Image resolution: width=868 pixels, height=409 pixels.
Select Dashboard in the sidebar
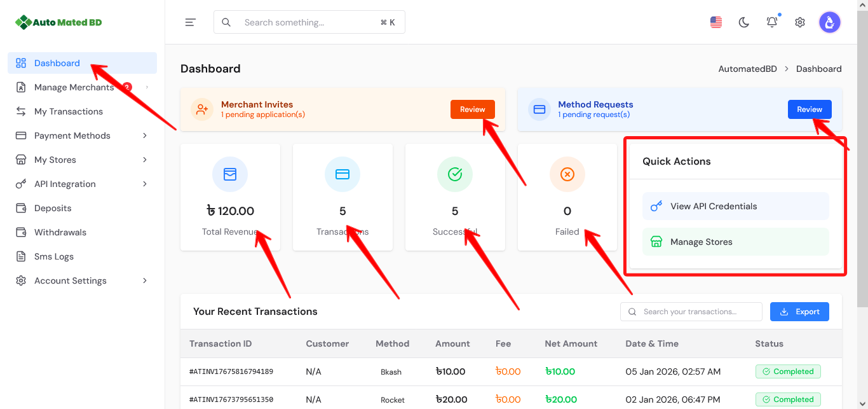(x=55, y=63)
